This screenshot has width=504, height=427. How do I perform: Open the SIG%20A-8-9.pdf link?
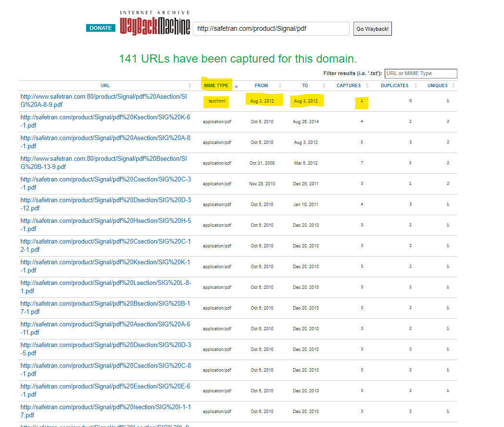tap(103, 101)
